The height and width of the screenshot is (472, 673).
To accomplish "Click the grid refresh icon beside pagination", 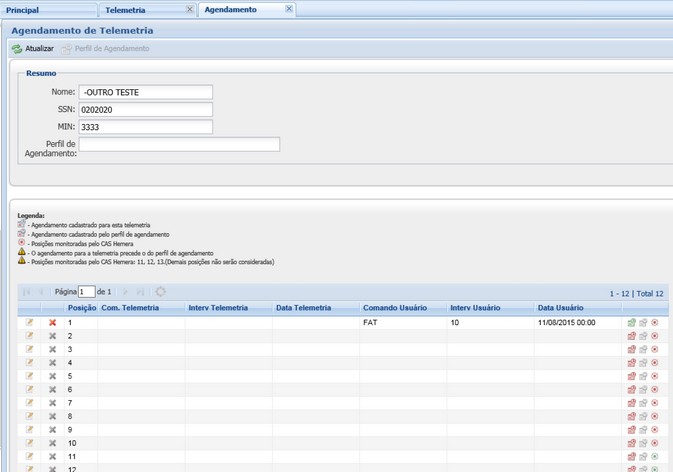I will 160,292.
